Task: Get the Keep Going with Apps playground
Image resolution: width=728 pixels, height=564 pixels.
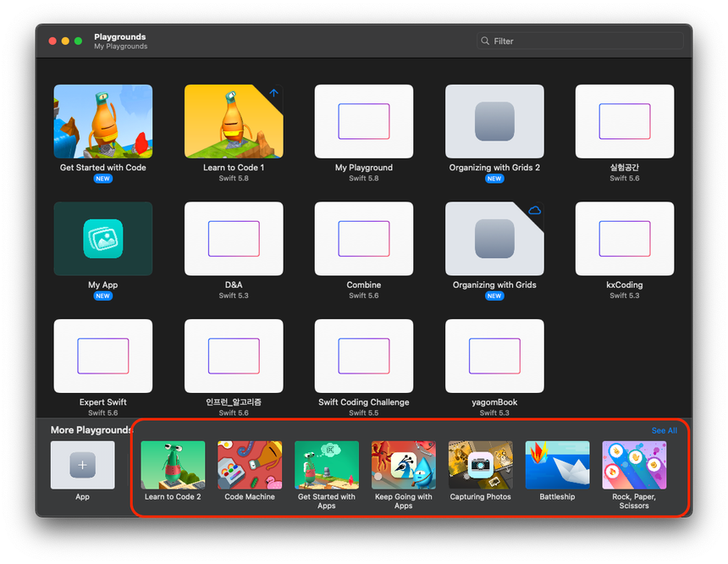Action: [x=404, y=465]
